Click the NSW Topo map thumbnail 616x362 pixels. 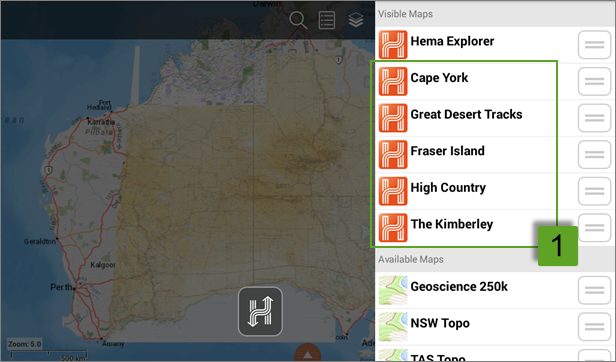(393, 327)
